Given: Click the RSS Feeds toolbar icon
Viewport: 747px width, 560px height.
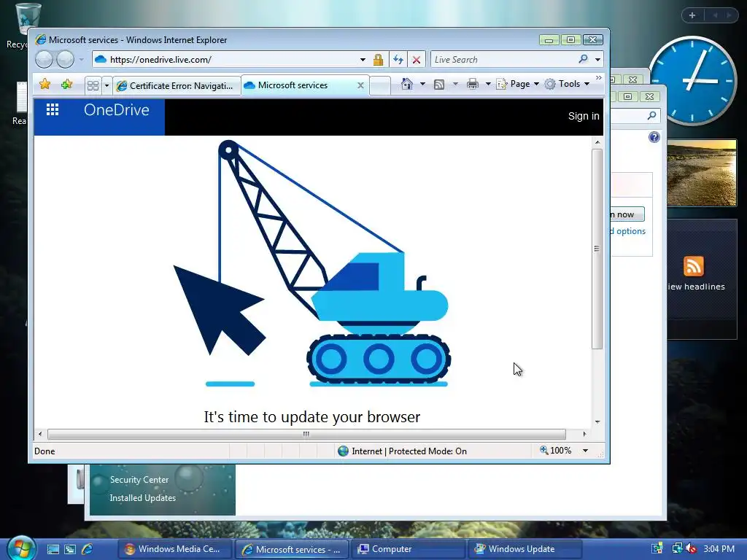Looking at the screenshot, I should (439, 85).
